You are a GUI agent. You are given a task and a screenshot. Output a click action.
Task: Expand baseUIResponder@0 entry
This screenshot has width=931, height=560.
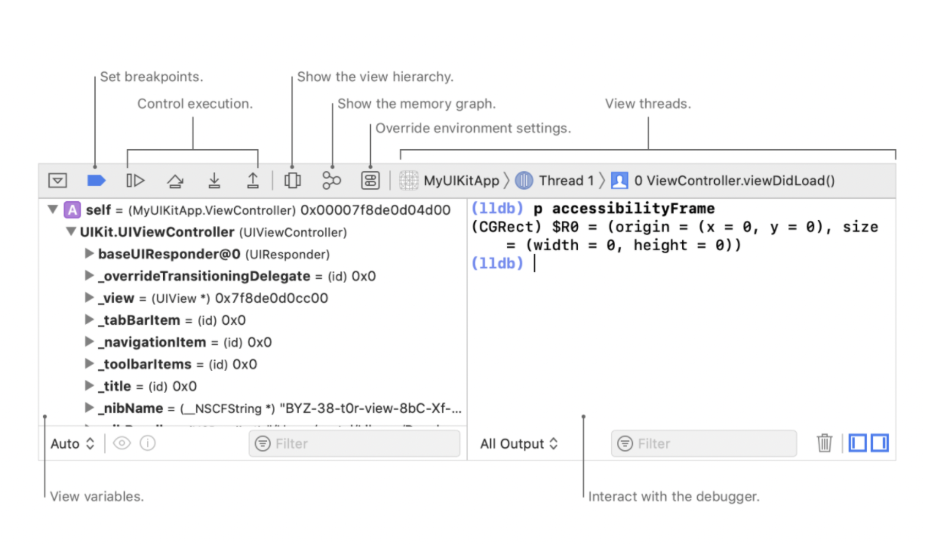click(89, 253)
